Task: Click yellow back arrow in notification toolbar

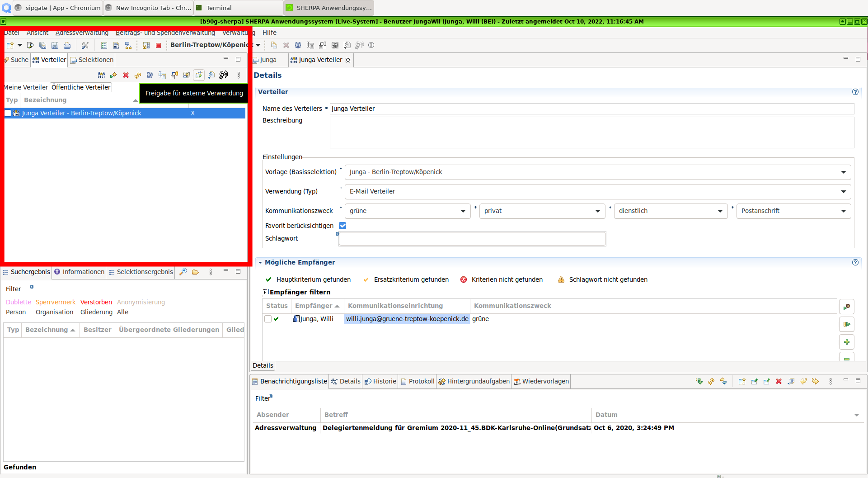Action: tap(803, 381)
